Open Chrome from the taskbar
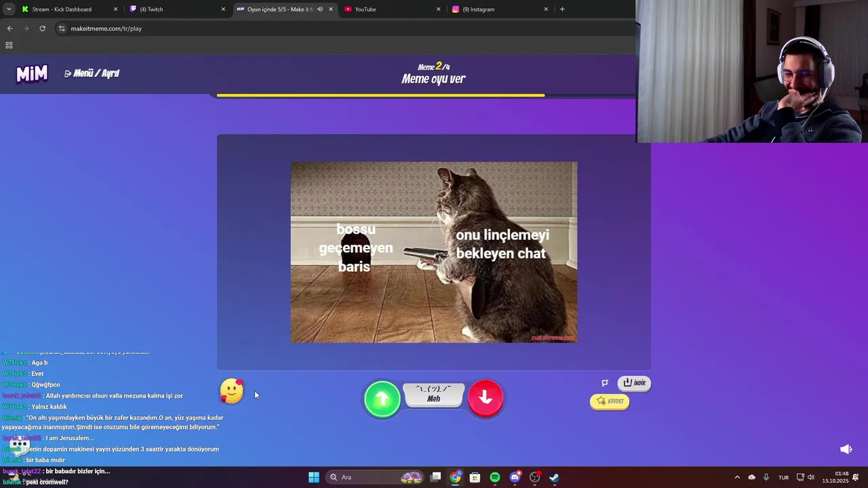The height and width of the screenshot is (488, 868). click(x=455, y=477)
